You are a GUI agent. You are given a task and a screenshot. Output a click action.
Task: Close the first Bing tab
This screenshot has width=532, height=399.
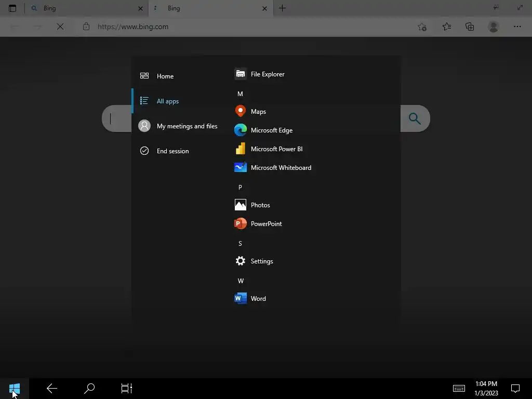point(140,8)
